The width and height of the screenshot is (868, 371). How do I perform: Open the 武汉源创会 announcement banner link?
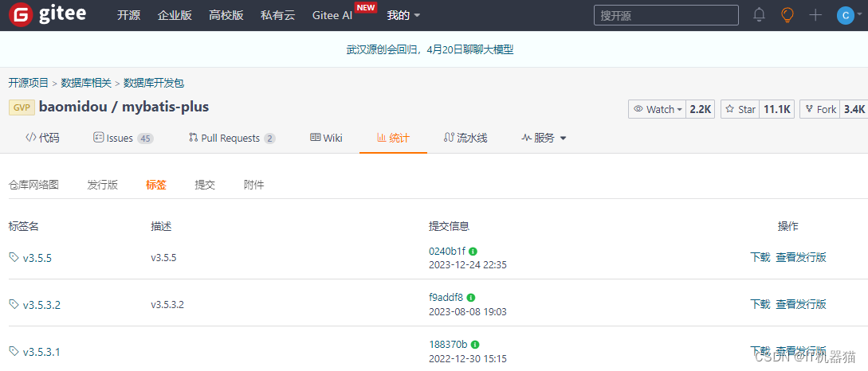(430, 50)
